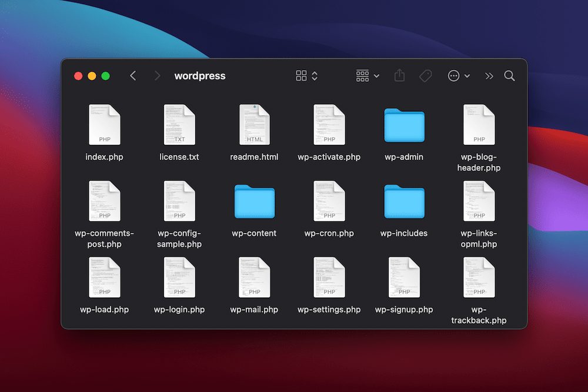The width and height of the screenshot is (588, 392).
Task: Click the "license.txt" file name label
Action: 179,157
